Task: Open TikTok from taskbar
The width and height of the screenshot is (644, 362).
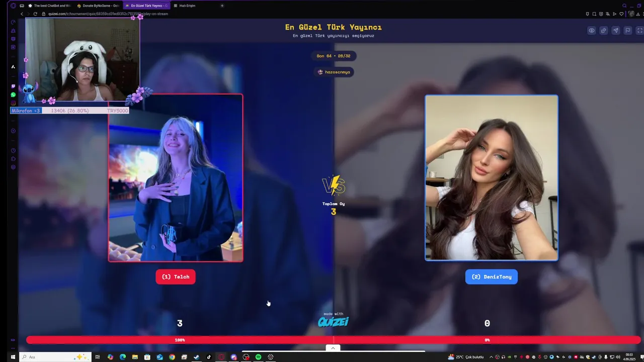Action: click(209, 357)
